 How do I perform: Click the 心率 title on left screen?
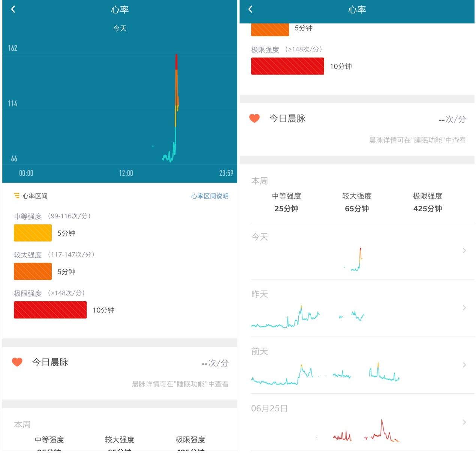point(120,10)
